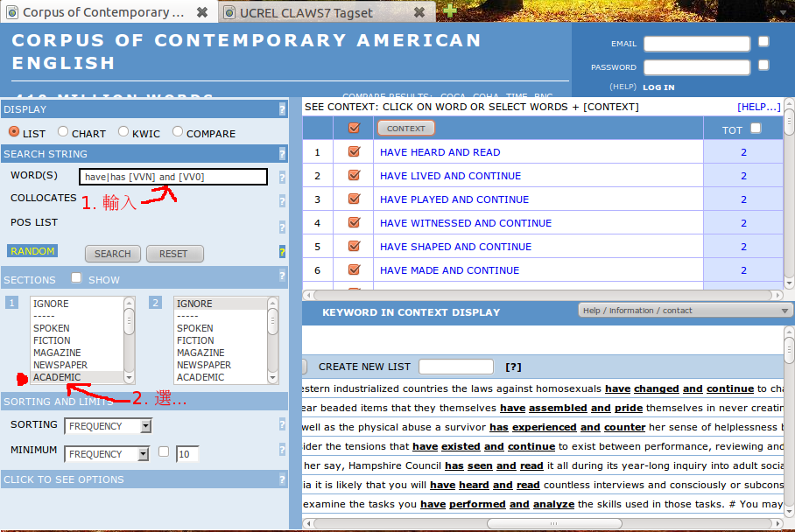Open DISPLAY help question mark icon
Image resolution: width=795 pixels, height=532 pixels.
pyautogui.click(x=282, y=109)
